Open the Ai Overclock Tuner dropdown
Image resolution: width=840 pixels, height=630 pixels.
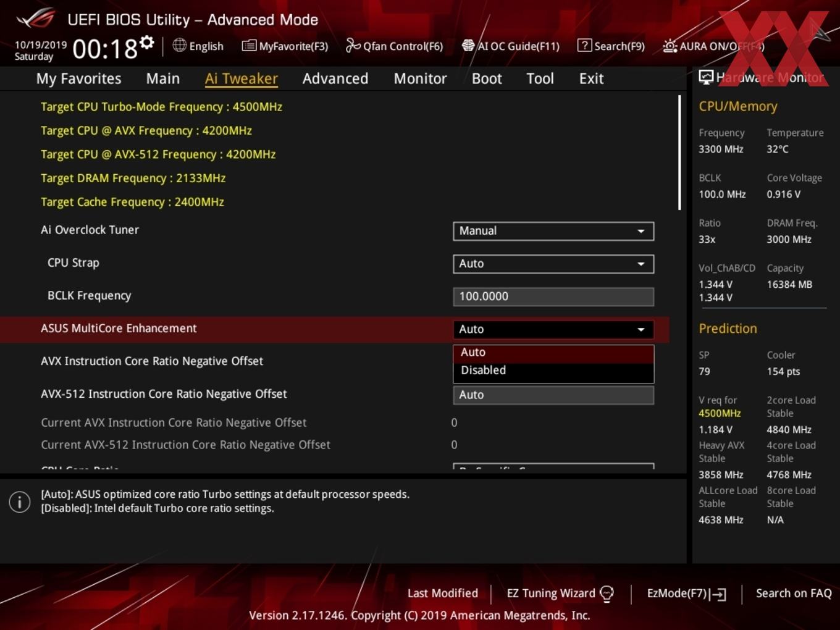click(x=553, y=231)
